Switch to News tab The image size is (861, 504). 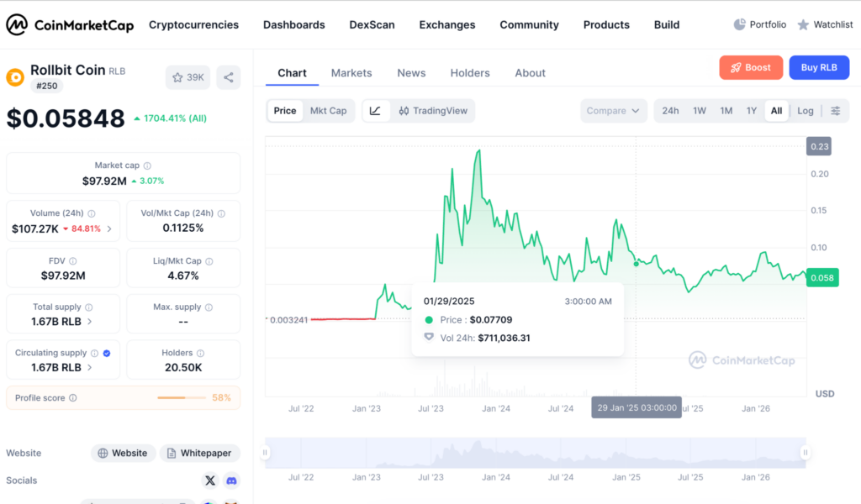411,73
